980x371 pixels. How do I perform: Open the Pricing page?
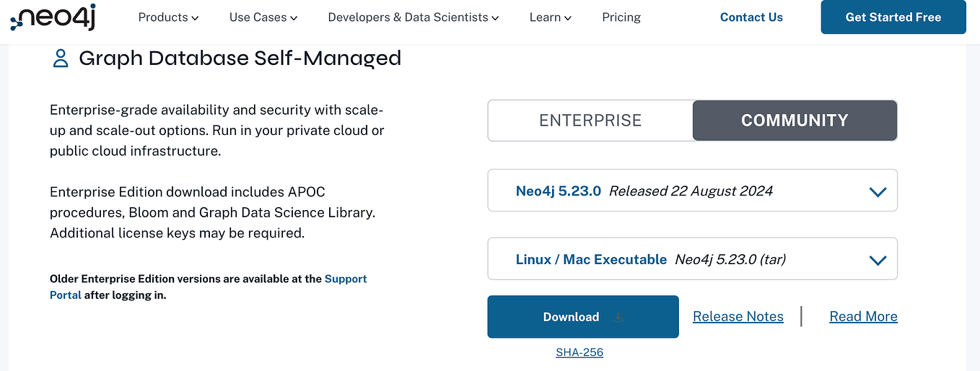tap(621, 17)
